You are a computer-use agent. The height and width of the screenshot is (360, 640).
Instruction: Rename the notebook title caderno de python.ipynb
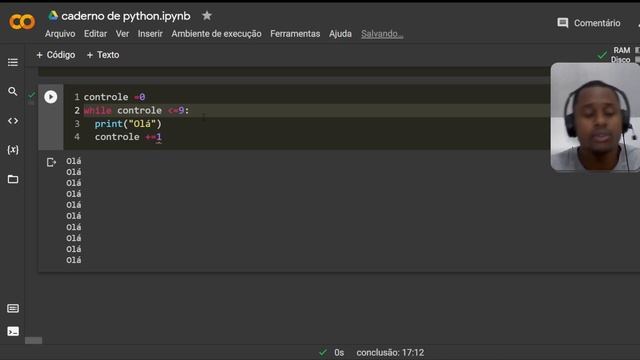126,16
